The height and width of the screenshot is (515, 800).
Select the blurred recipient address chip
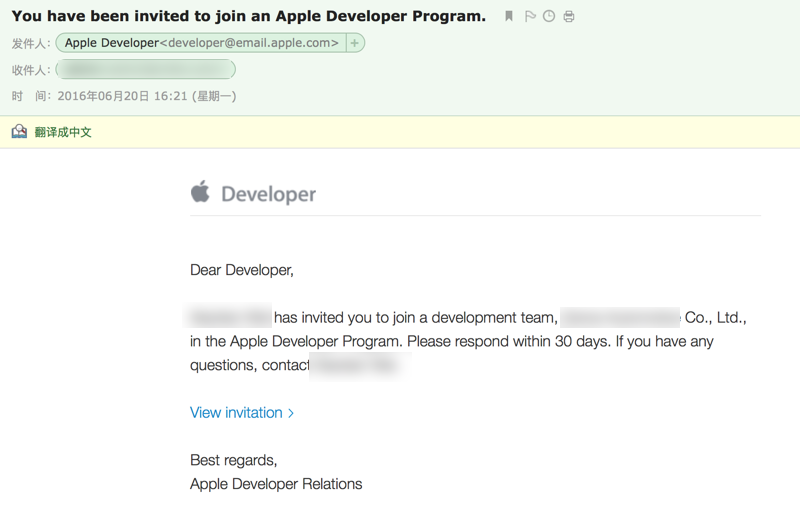coord(145,70)
